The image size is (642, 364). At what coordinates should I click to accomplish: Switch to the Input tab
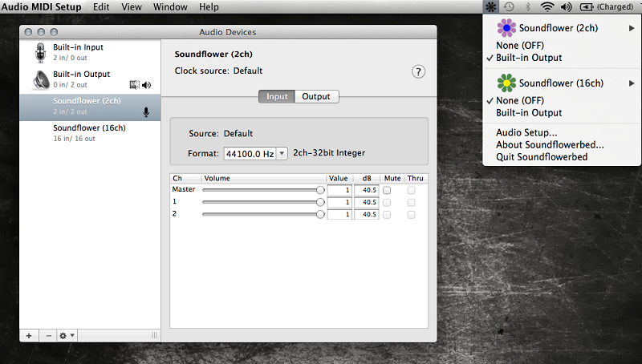pos(277,96)
